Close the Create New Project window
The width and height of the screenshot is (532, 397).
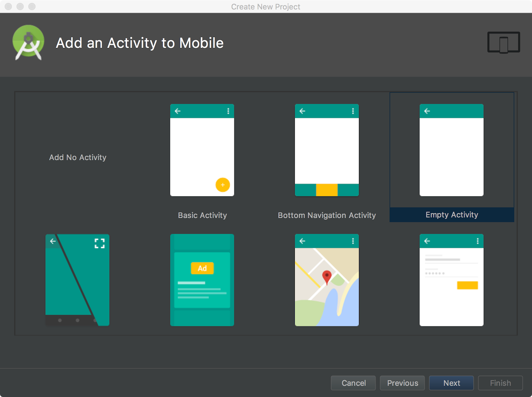(x=8, y=6)
